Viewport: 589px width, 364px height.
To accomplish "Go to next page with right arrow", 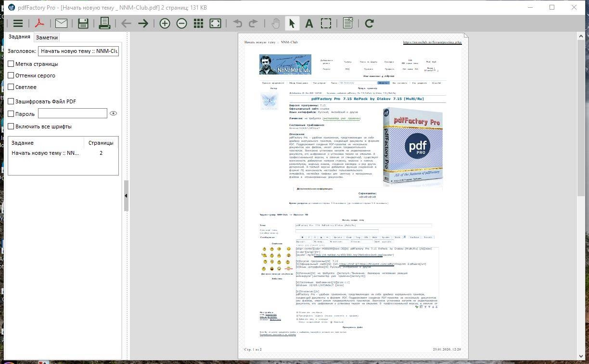I will click(143, 23).
